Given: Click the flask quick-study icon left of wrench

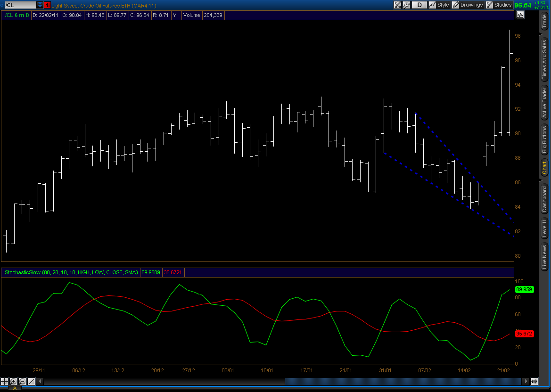Looking at the screenshot, I should 397,5.
